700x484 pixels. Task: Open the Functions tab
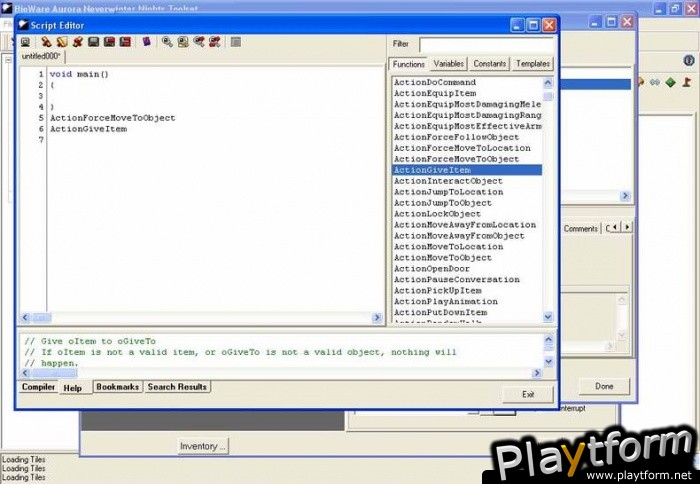pos(408,64)
